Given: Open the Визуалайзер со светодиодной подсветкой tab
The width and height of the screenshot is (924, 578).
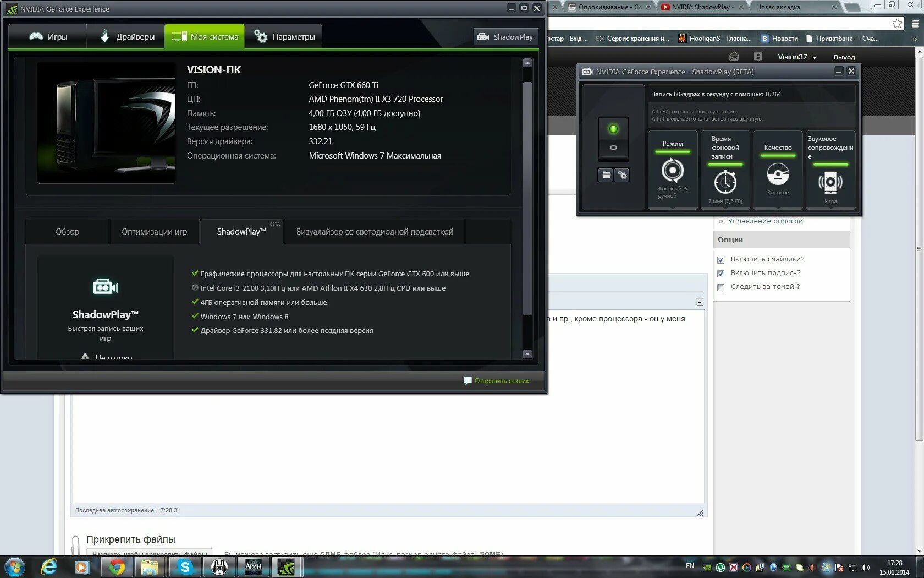Looking at the screenshot, I should point(375,232).
